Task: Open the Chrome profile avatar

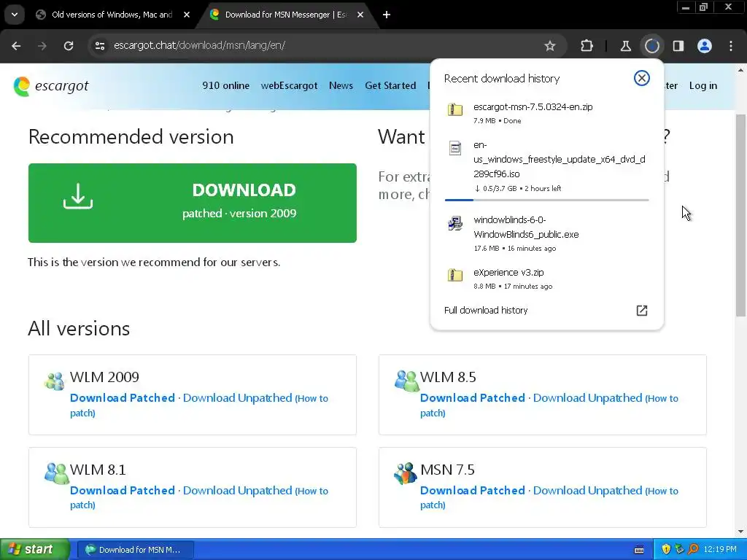Action: tap(705, 46)
